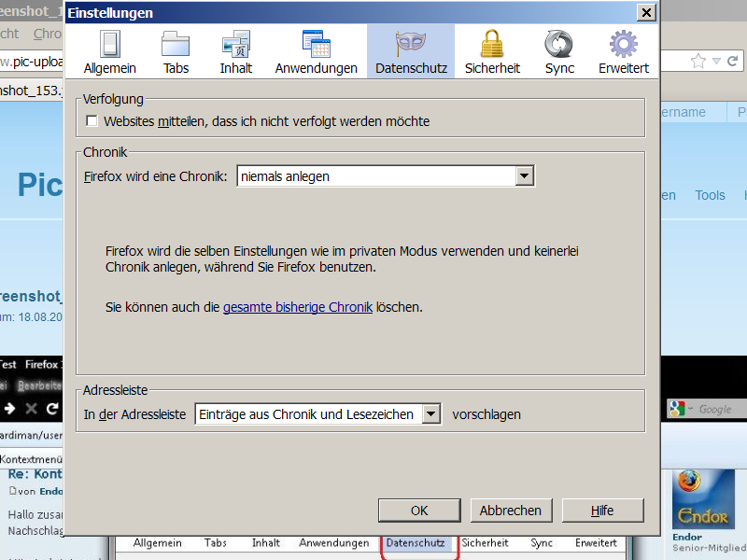Open Hilfe for the settings dialog
This screenshot has width=747, height=560.
(602, 511)
